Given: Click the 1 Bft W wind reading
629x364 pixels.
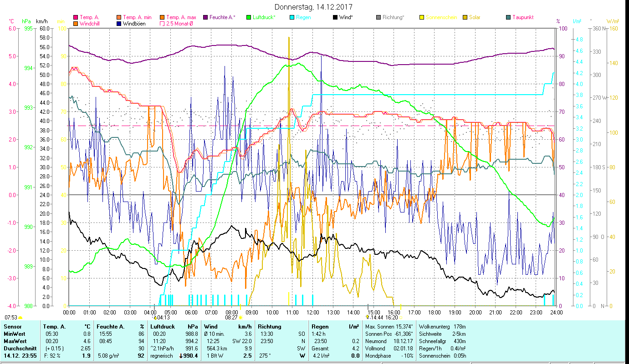Looking at the screenshot, I should [215, 356].
